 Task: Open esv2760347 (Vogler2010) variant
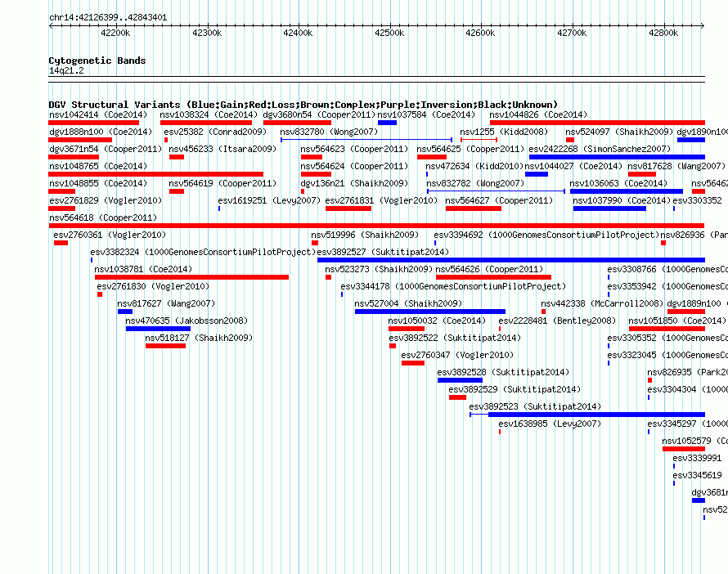tap(457, 355)
